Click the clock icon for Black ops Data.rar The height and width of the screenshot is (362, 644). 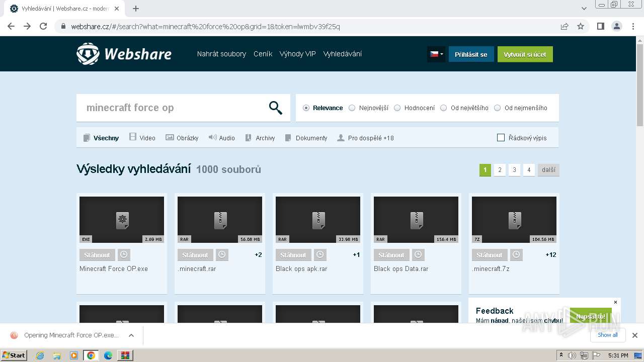tap(418, 255)
